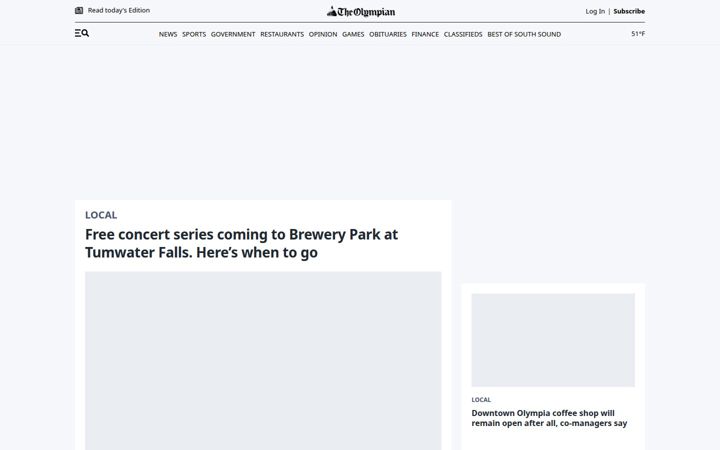Open the Government section
Screen dimensions: 720x450
[x=233, y=34]
